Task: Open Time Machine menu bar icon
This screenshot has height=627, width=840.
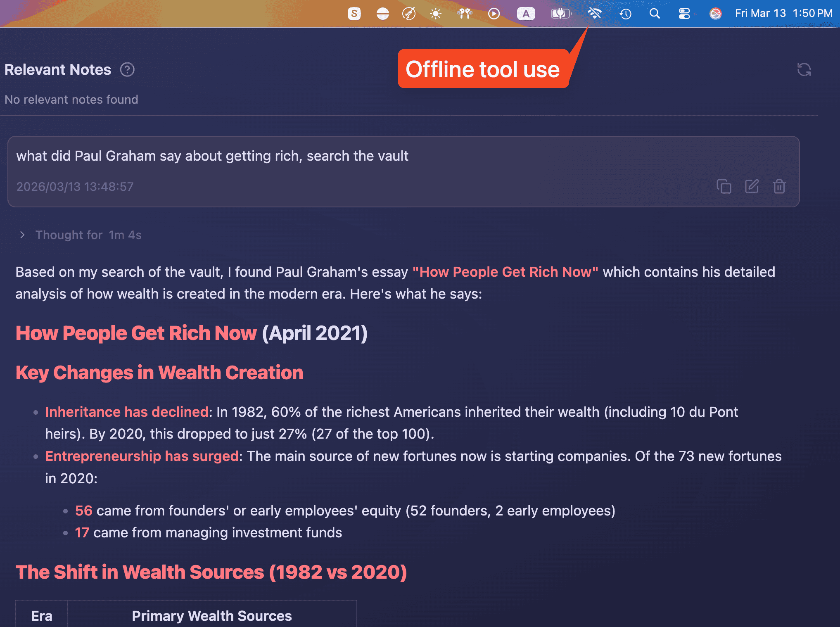Action: [625, 14]
